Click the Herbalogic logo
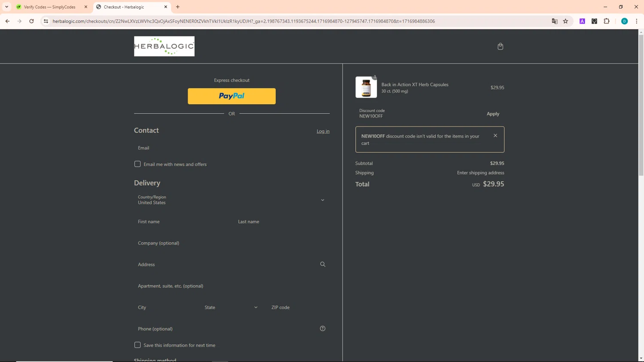644x362 pixels. 164,46
